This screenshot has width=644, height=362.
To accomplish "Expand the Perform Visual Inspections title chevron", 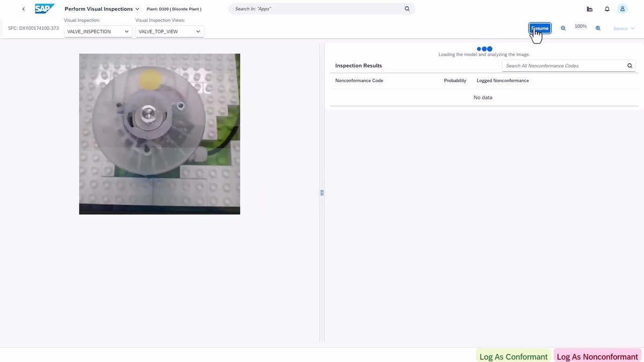I will tap(137, 9).
